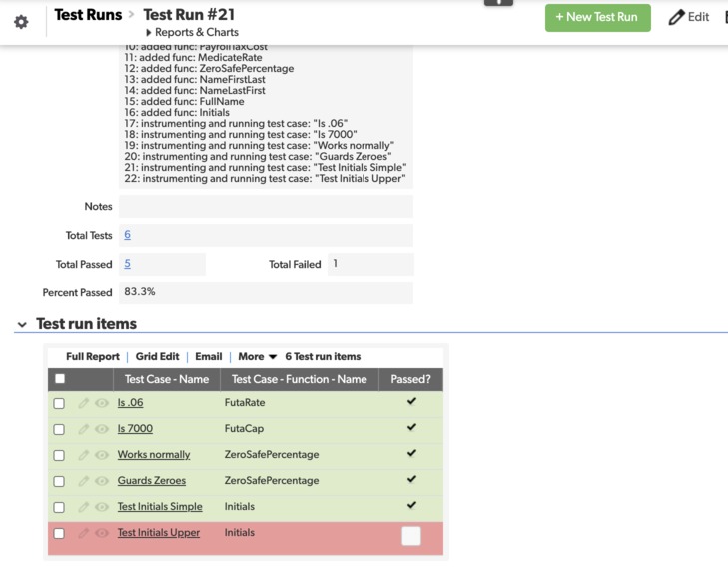View eye icon for Works normally row
The width and height of the screenshot is (728, 572).
[x=102, y=455]
